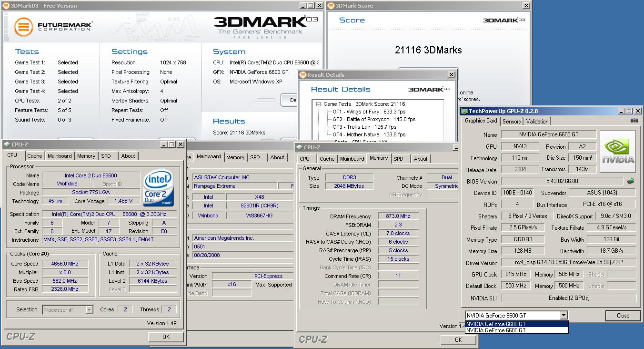Click the GPU-Z camera screenshot icon
The image size is (644, 349).
pyautogui.click(x=634, y=121)
